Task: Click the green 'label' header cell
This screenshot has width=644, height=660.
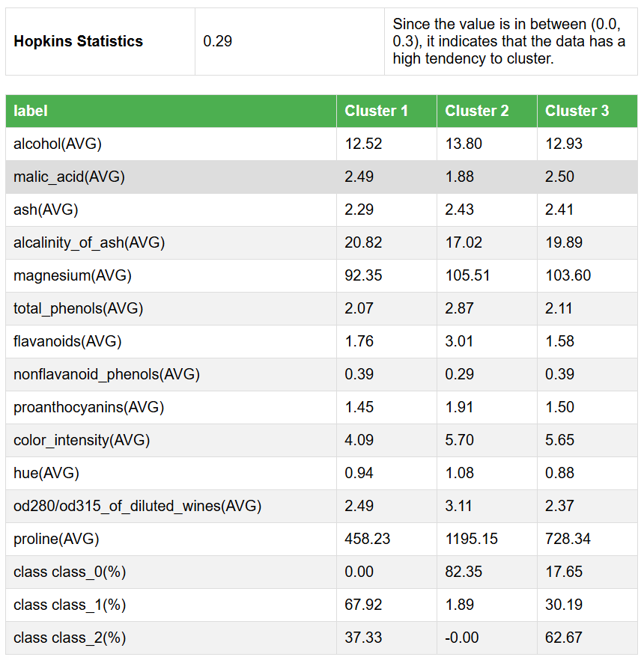Action: (x=31, y=111)
